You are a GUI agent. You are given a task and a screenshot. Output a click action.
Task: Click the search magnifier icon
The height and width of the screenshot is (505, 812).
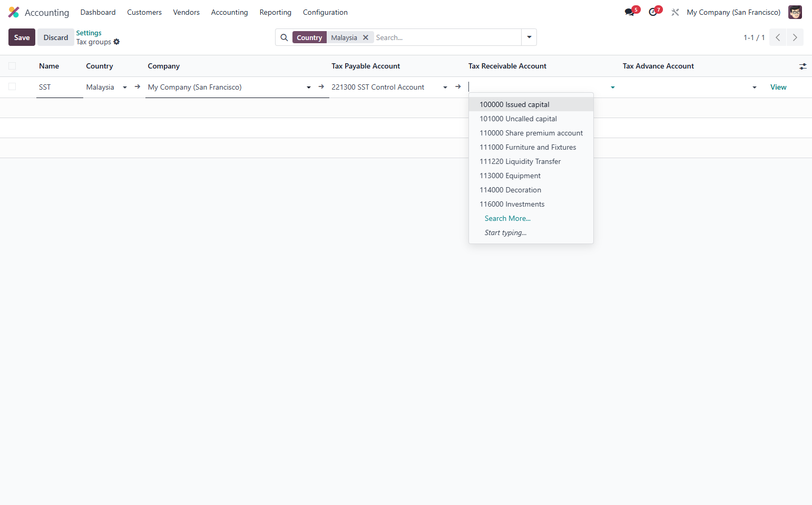coord(284,37)
